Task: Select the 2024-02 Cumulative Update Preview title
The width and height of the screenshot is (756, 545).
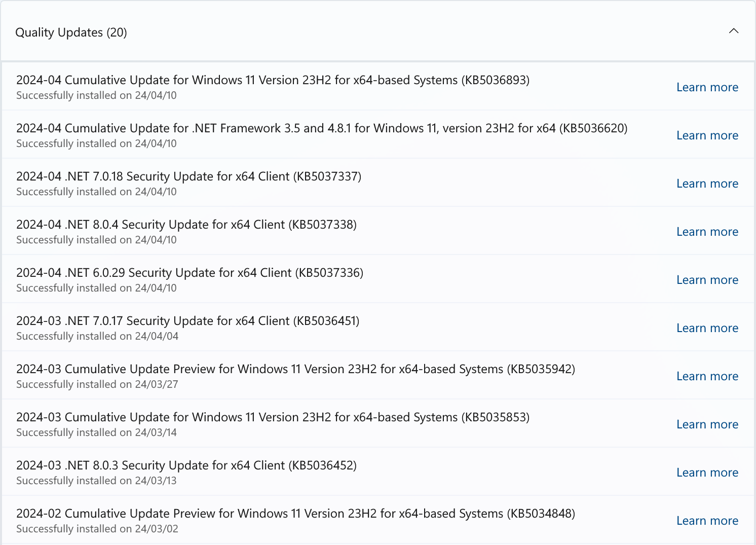Action: point(295,514)
